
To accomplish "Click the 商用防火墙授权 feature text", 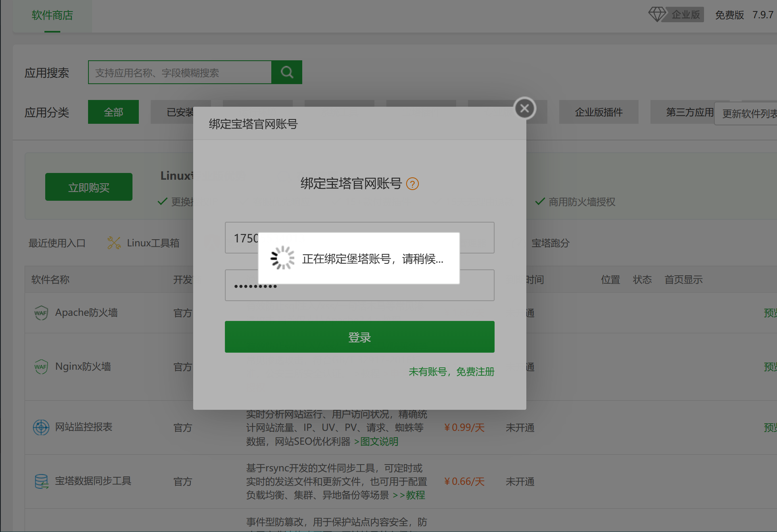I will click(582, 202).
